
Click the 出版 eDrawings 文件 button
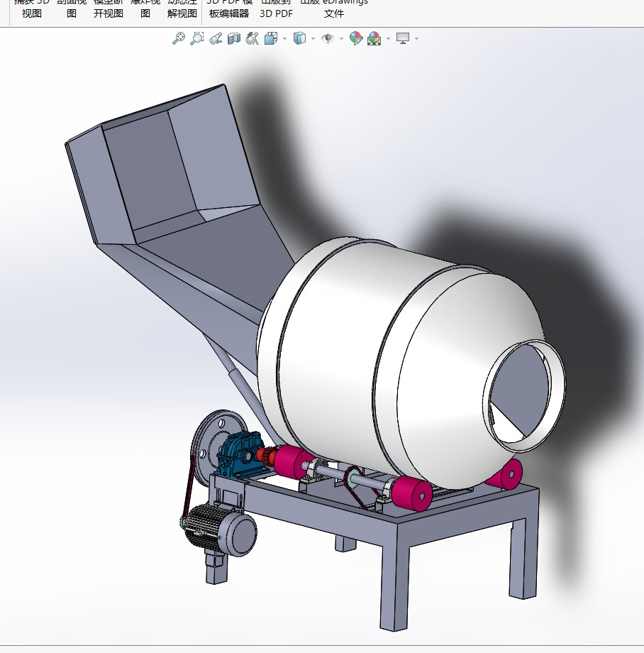(334, 9)
